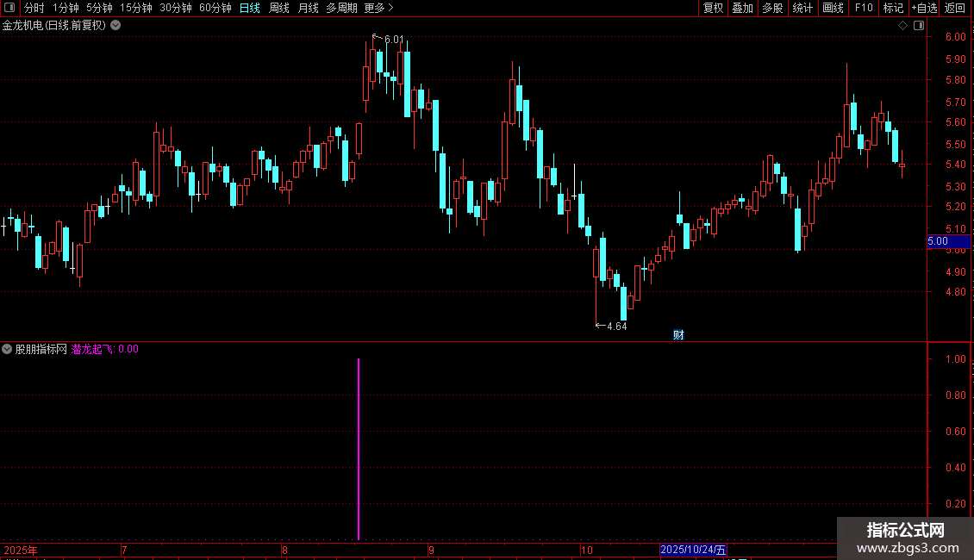Switch to 月线 monthly chart
The image size is (974, 560).
point(308,8)
